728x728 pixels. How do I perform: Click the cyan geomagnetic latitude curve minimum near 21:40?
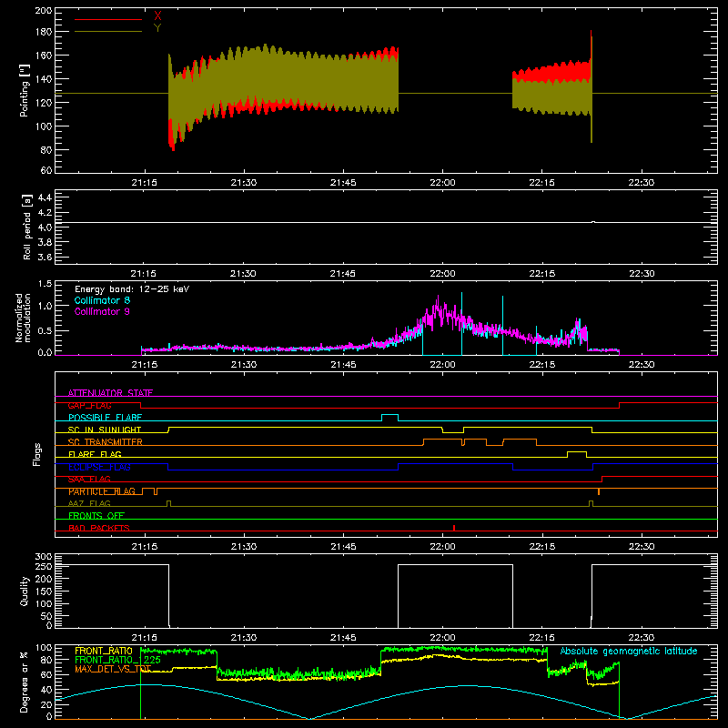pyautogui.click(x=309, y=718)
